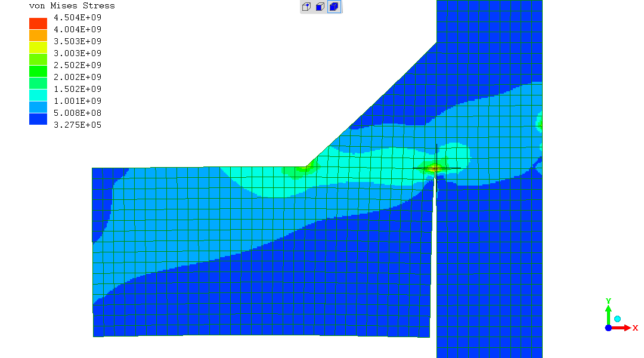Select the vertex selection cube icon
The width and height of the screenshot is (644, 358).
click(306, 7)
